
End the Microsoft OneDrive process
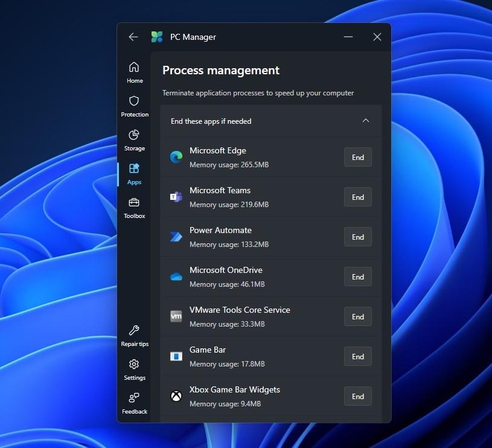(358, 277)
